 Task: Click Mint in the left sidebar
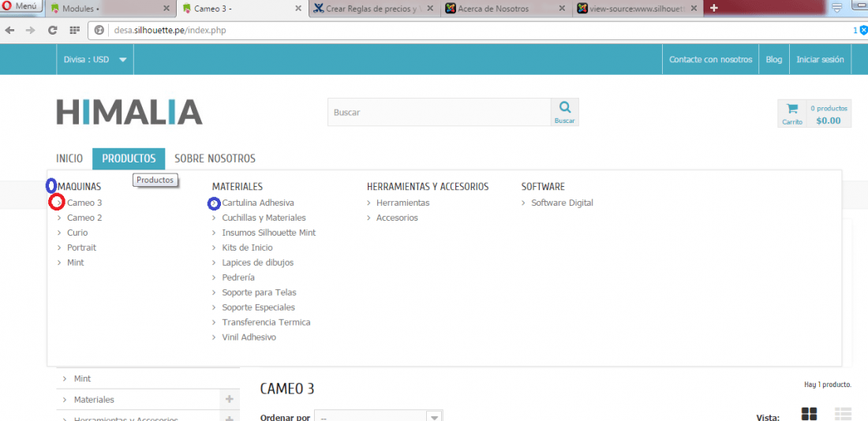point(83,379)
